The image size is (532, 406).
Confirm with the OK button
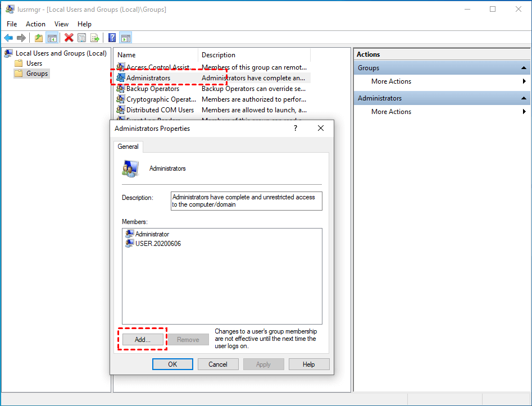pyautogui.click(x=172, y=364)
